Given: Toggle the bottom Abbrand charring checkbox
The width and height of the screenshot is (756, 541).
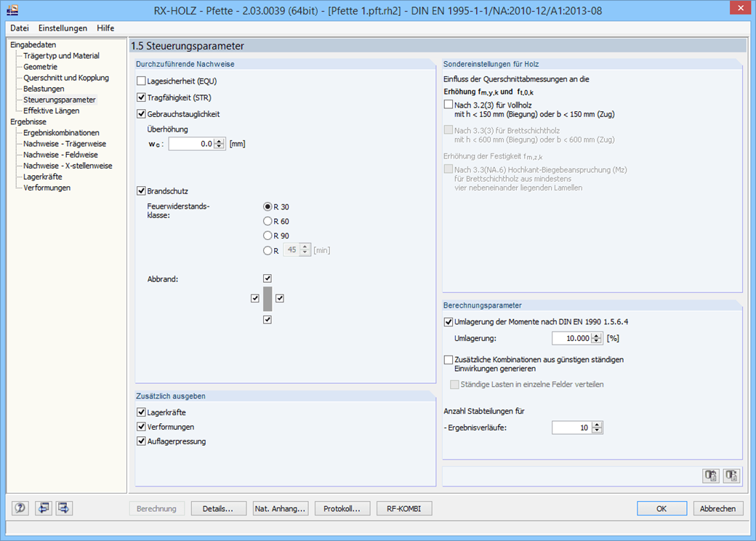Looking at the screenshot, I should (268, 318).
